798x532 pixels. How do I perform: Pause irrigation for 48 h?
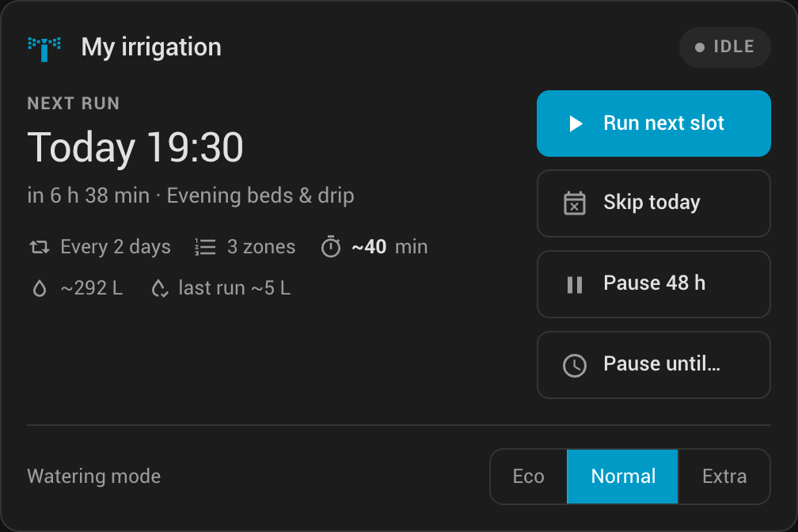(x=653, y=284)
